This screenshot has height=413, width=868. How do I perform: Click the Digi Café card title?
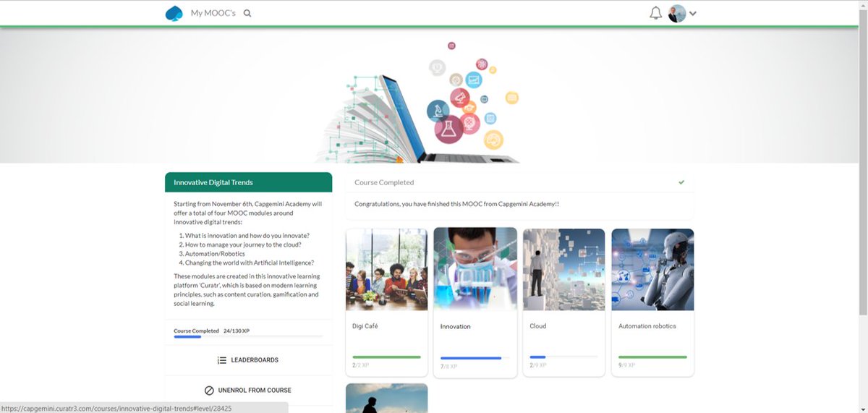365,326
